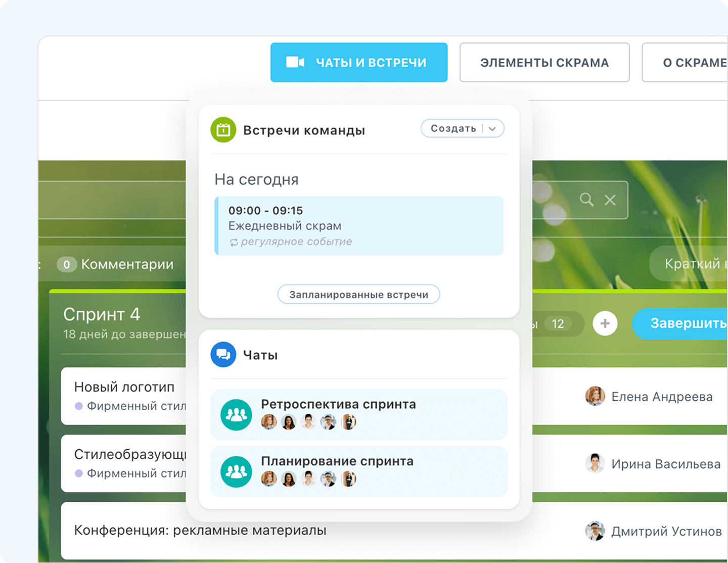Viewport: 728px width, 563px height.
Task: Open the Ежедневный скрам 09:00 event
Action: pyautogui.click(x=359, y=226)
